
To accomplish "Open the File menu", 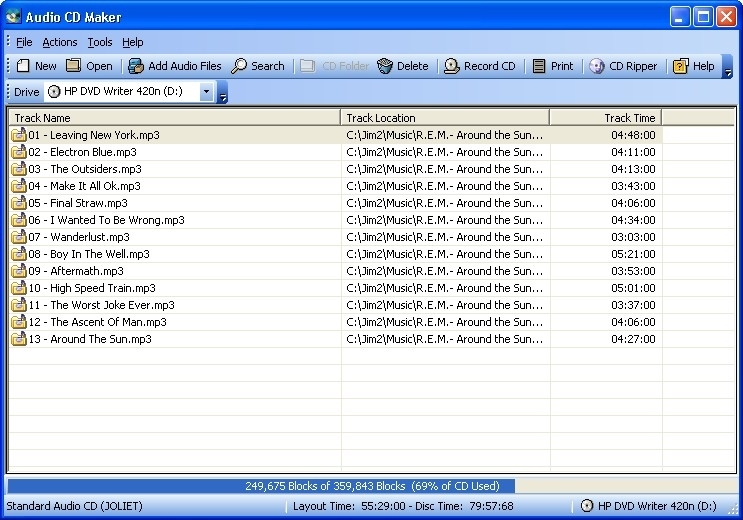I will click(24, 42).
